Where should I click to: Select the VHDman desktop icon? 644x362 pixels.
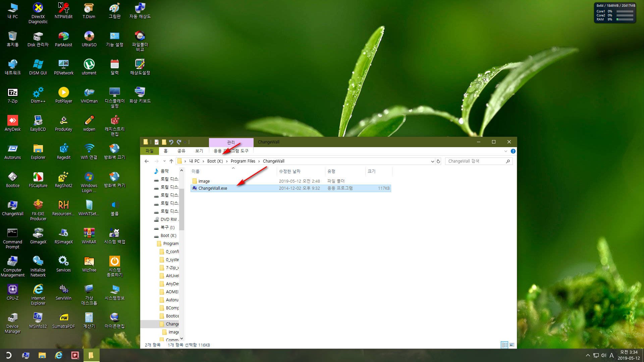pos(89,95)
